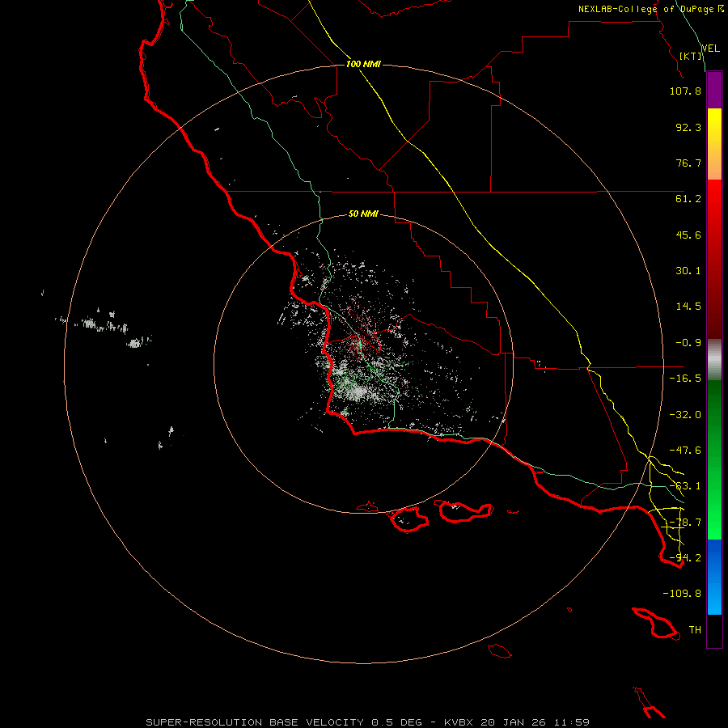Pick the black TH segment of the color bar

pos(714,631)
